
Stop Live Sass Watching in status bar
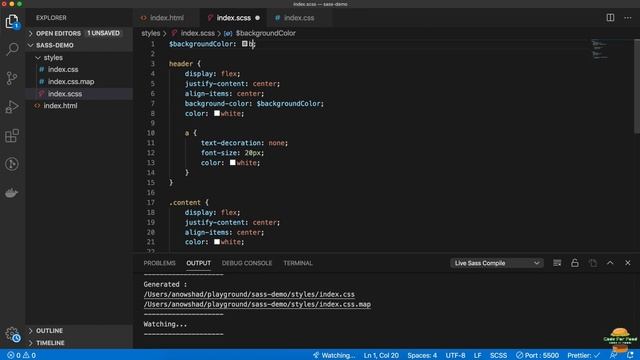pyautogui.click(x=334, y=356)
